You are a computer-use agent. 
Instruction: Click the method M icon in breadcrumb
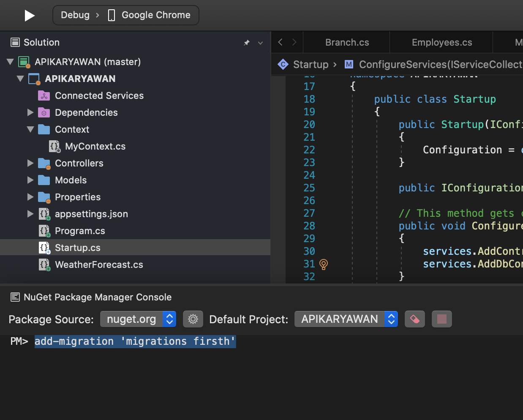[349, 64]
